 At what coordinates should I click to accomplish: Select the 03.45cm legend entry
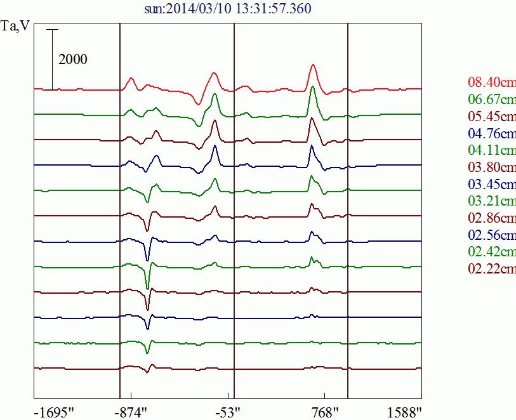(492, 184)
